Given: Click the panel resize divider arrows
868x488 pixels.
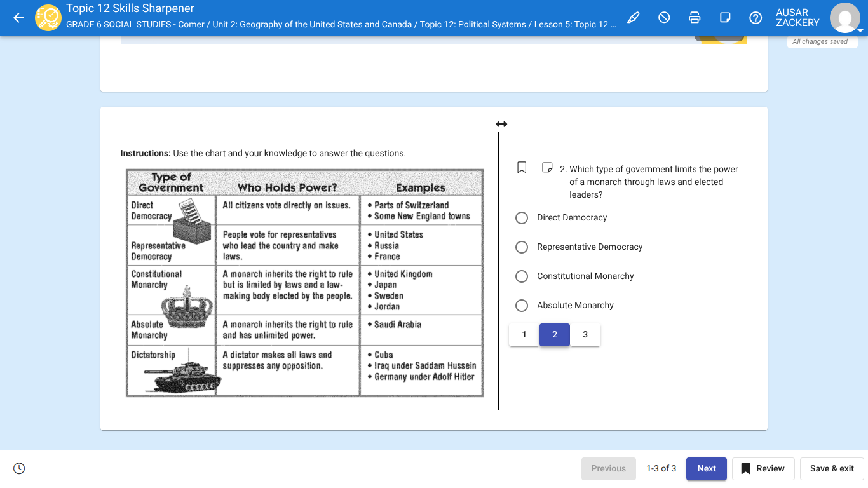Looking at the screenshot, I should [501, 124].
